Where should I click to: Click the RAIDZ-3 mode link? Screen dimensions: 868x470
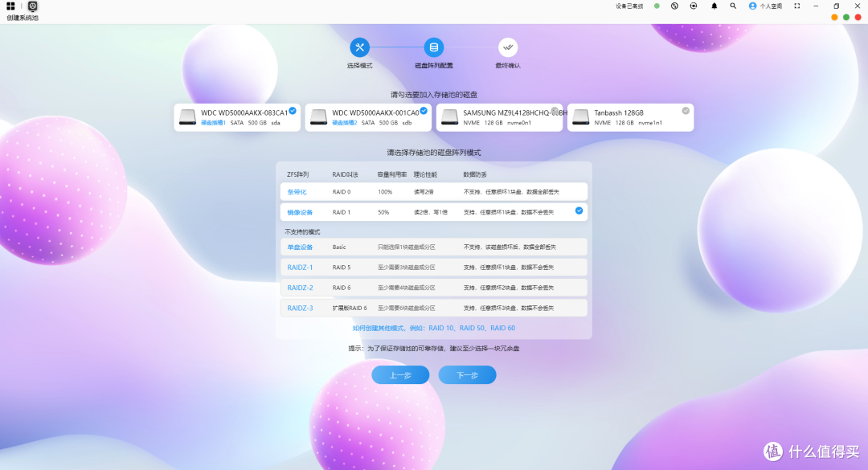pyautogui.click(x=300, y=308)
